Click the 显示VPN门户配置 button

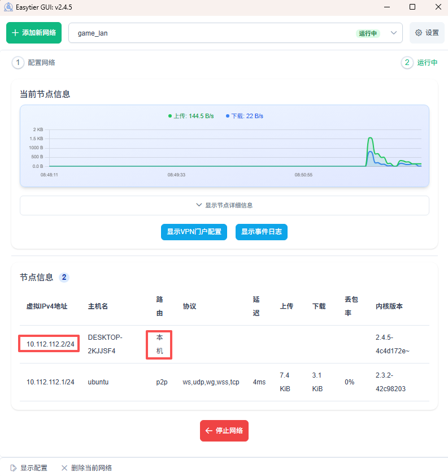coord(194,232)
